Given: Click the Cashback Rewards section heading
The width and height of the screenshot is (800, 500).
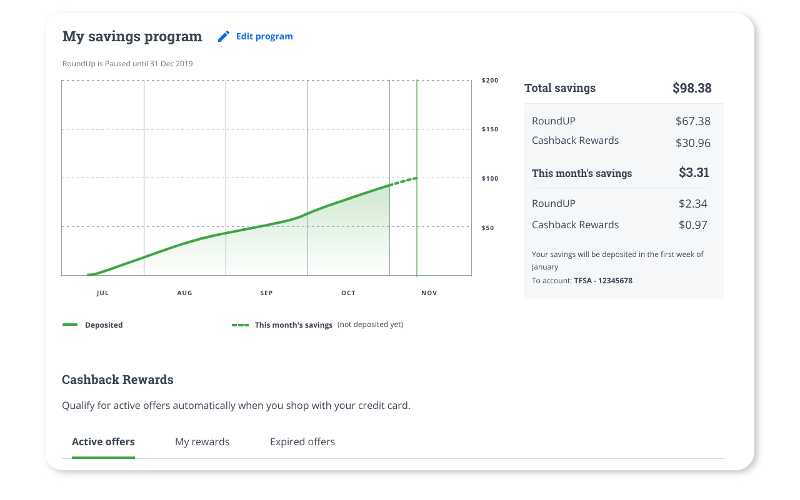Looking at the screenshot, I should [117, 380].
